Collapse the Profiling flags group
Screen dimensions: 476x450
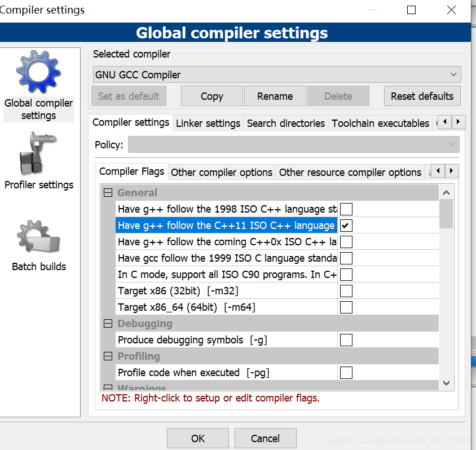(x=108, y=356)
